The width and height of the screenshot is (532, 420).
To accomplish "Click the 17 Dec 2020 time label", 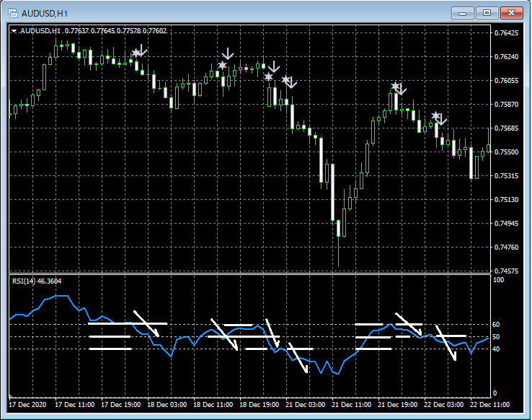I will 27,405.
